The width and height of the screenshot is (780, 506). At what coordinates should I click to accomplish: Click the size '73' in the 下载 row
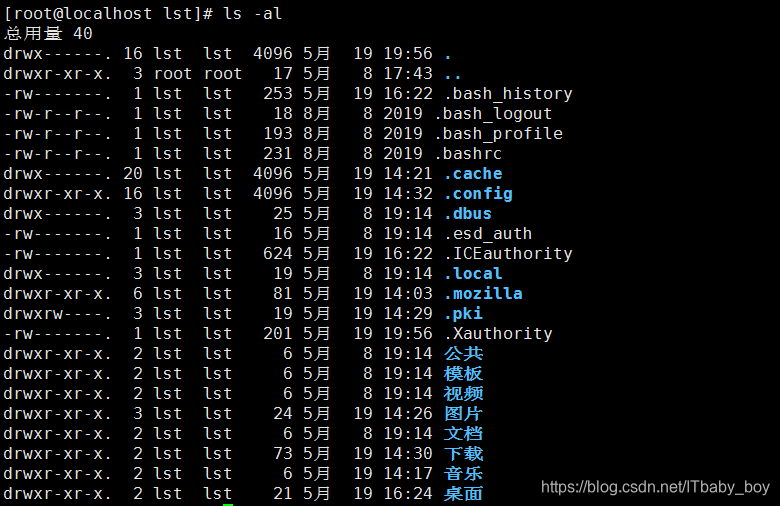(x=283, y=453)
